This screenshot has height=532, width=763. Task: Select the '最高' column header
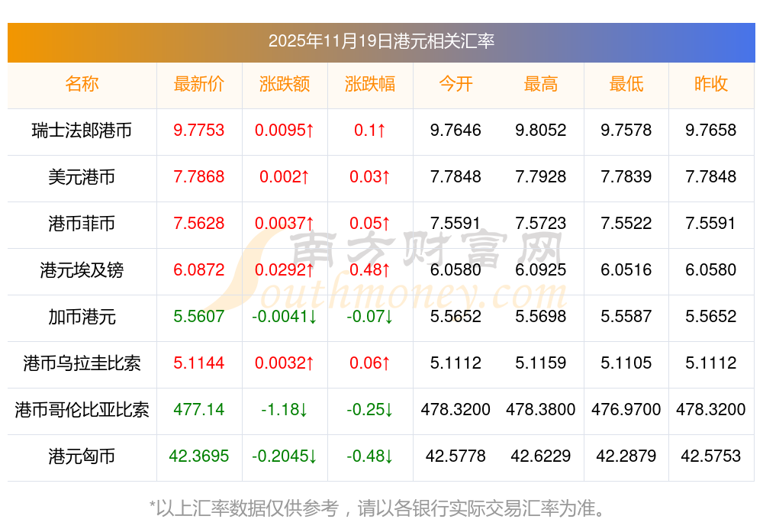(541, 84)
